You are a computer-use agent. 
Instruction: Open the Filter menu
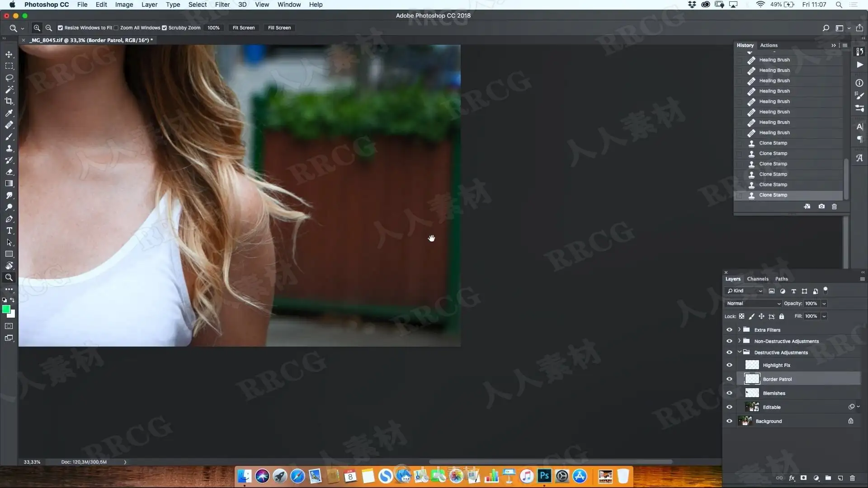click(222, 5)
